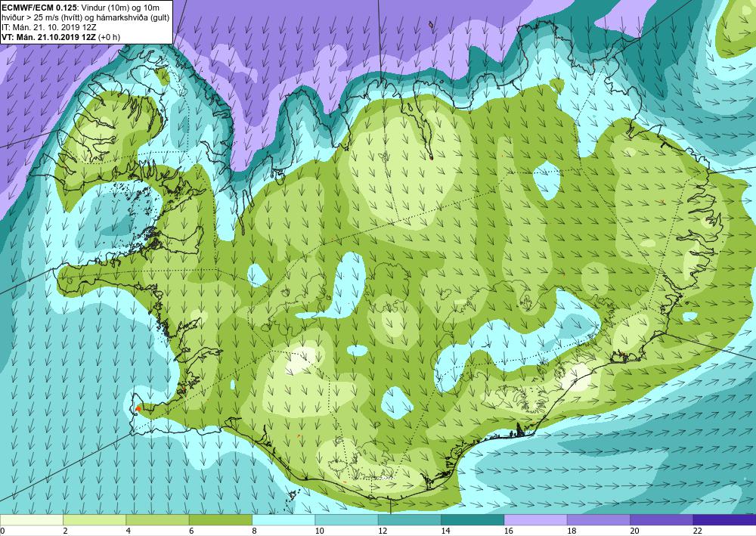This screenshot has width=756, height=536.
Task: Pick the 20–22 m/s violet legend swatch
Action: click(x=661, y=520)
